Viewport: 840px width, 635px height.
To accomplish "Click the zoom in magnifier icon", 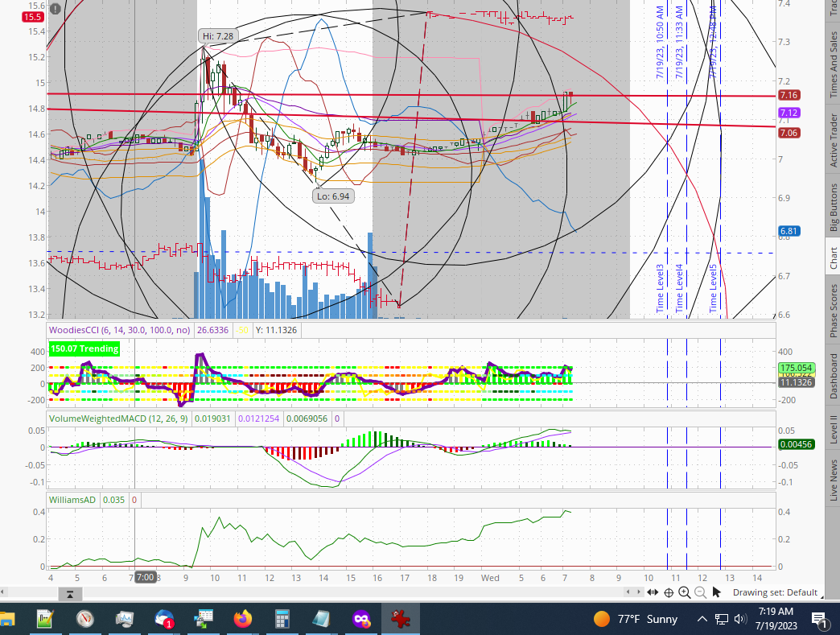I will (684, 592).
